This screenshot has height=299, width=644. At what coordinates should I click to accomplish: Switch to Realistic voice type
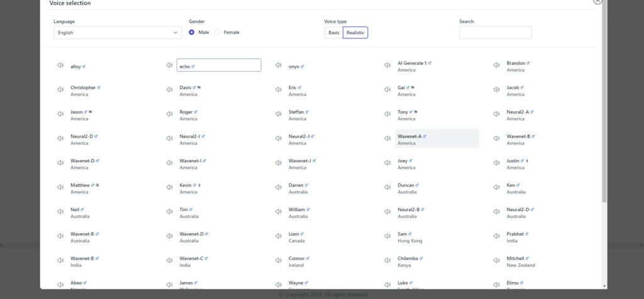click(355, 33)
